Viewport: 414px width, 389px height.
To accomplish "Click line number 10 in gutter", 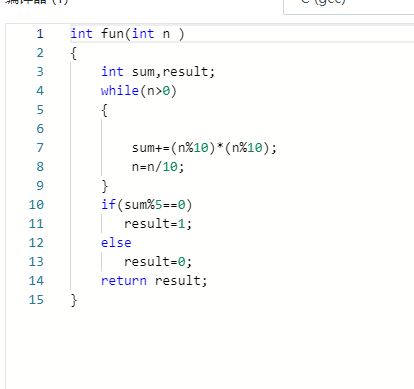I will click(x=36, y=205).
